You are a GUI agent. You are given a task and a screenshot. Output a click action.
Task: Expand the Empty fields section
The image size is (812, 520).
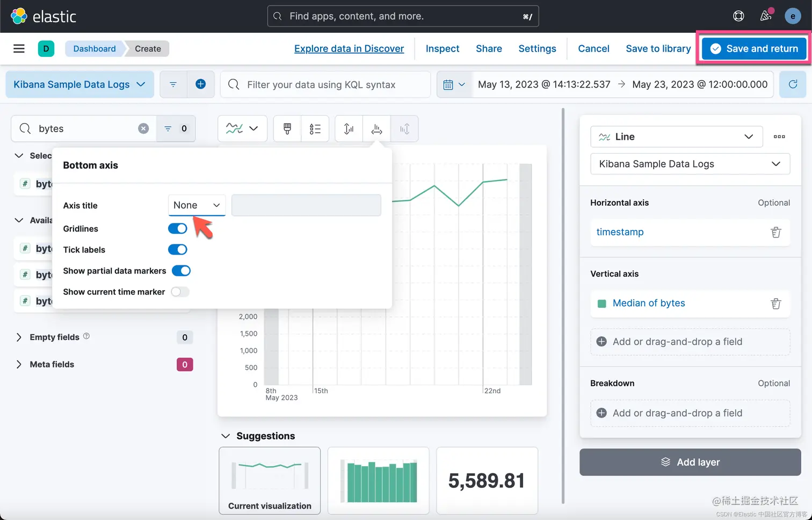pyautogui.click(x=19, y=337)
